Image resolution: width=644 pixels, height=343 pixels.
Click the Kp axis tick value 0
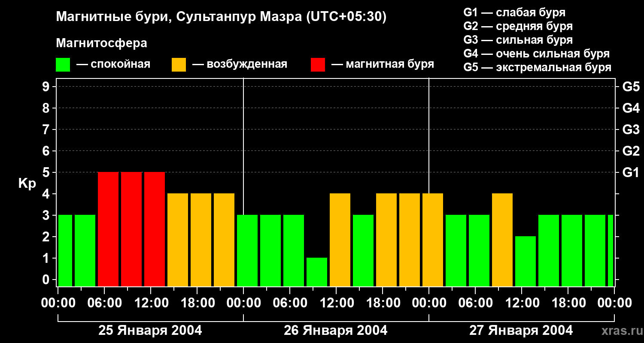[47, 280]
